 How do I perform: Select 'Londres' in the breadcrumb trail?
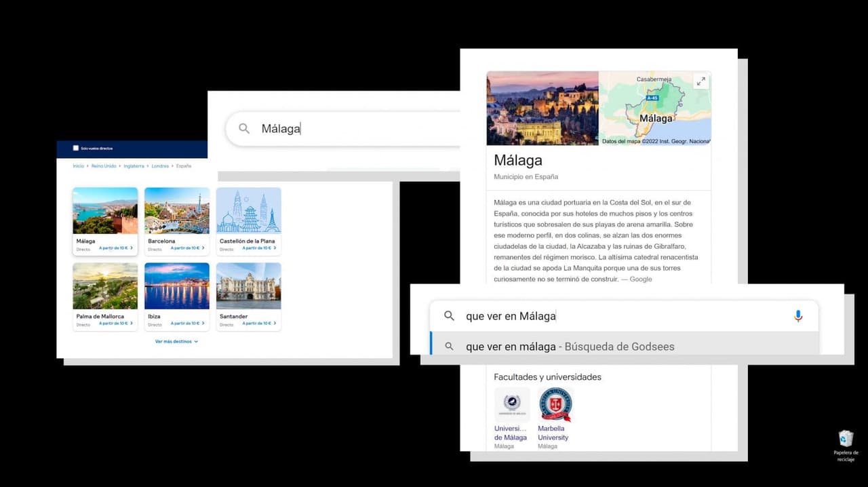(160, 166)
